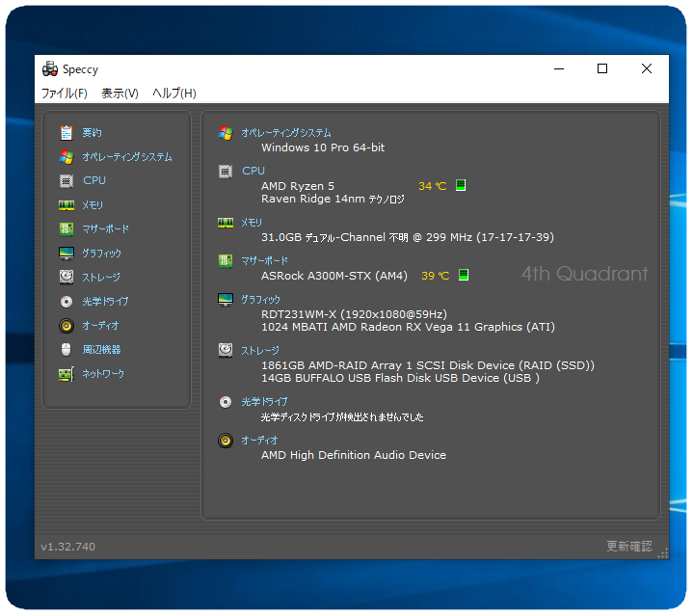693x616 pixels.
Task: Click the green CPU temperature indicator
Action: [x=461, y=185]
